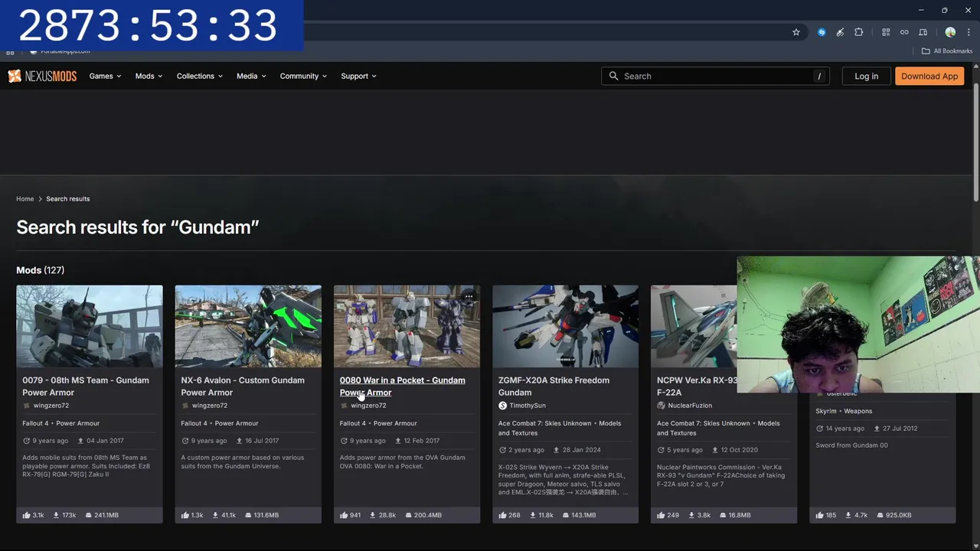Click the downloads icon on NCPW Ver.Ka card
Viewport: 980px width, 551px height.
(x=691, y=515)
